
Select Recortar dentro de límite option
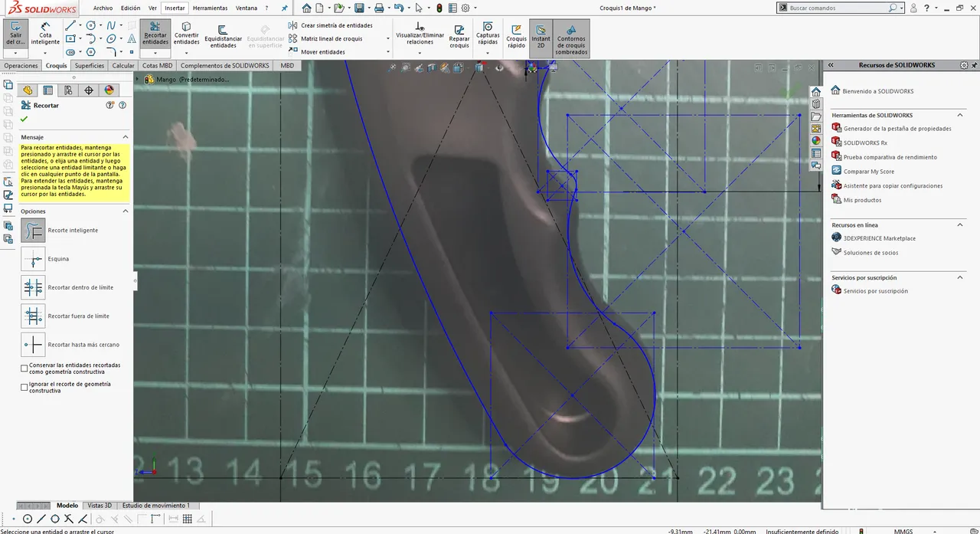33,287
